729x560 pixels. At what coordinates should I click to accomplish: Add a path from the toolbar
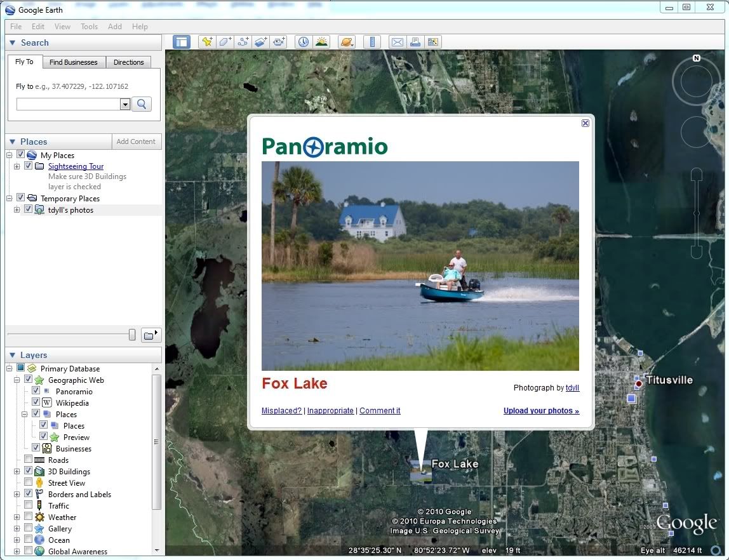point(243,43)
